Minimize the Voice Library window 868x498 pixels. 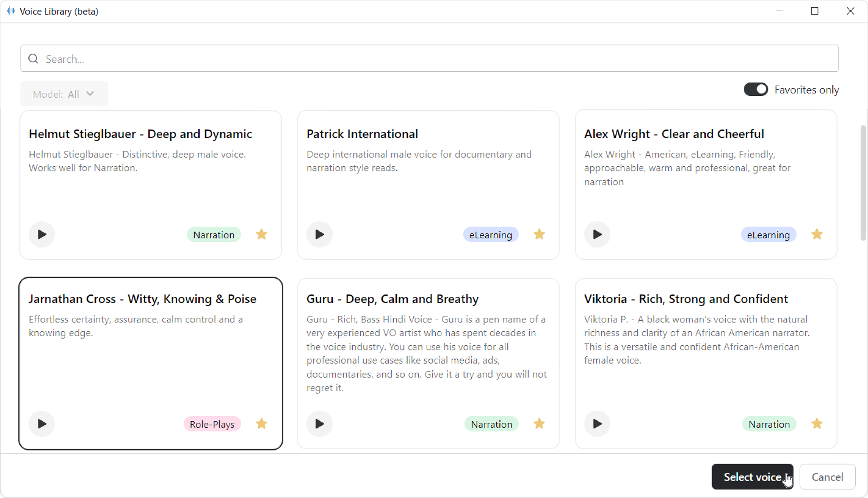tap(779, 11)
